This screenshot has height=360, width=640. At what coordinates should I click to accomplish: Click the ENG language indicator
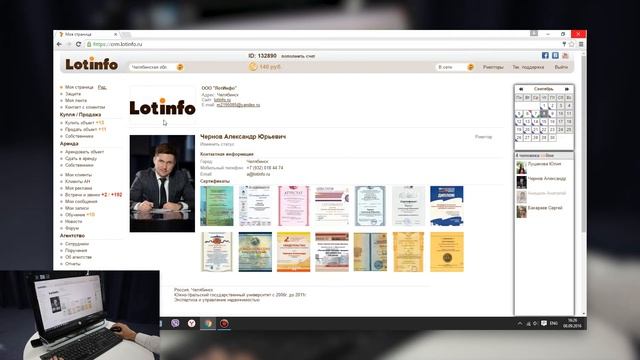click(x=553, y=323)
